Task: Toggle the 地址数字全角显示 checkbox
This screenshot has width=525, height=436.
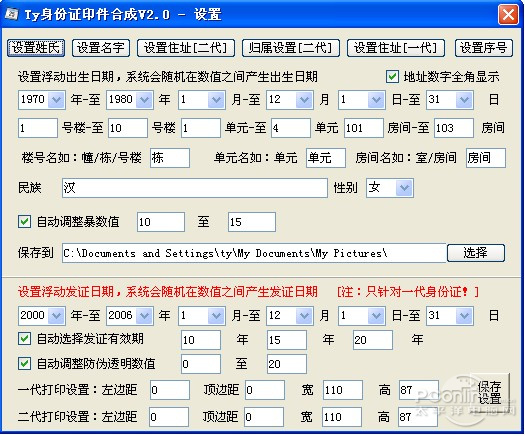Action: (392, 77)
